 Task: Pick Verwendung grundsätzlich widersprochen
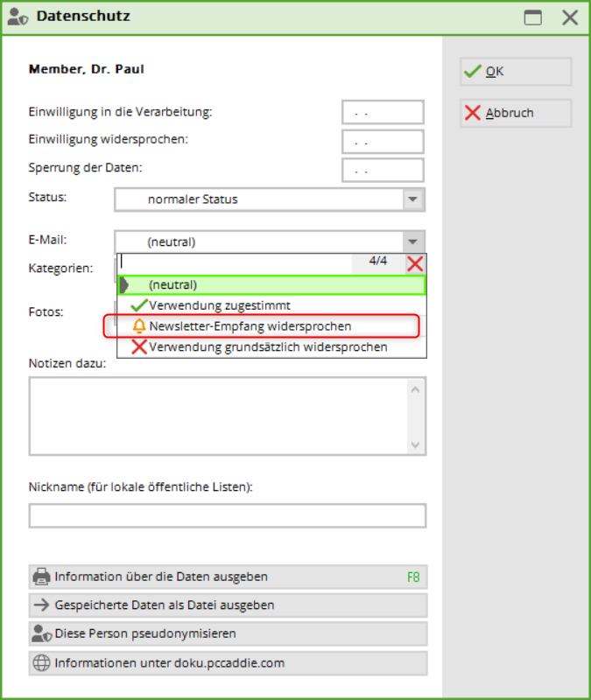tap(268, 347)
